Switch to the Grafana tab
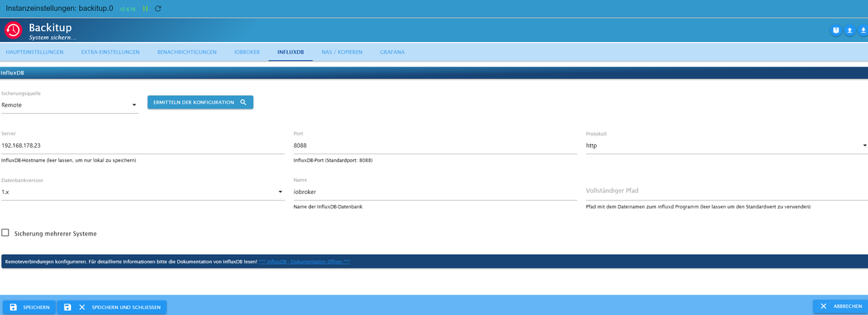 (x=392, y=52)
